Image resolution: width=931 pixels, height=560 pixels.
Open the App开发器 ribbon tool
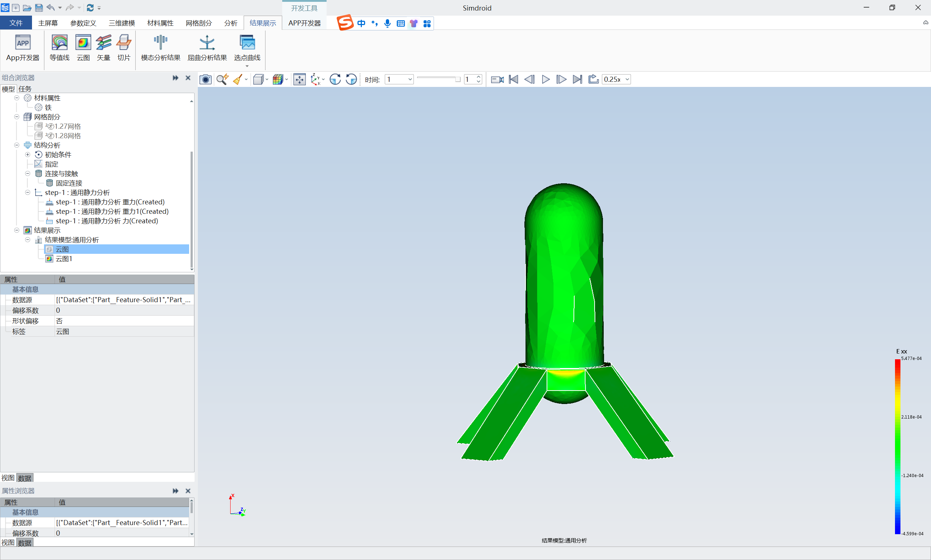[23, 48]
